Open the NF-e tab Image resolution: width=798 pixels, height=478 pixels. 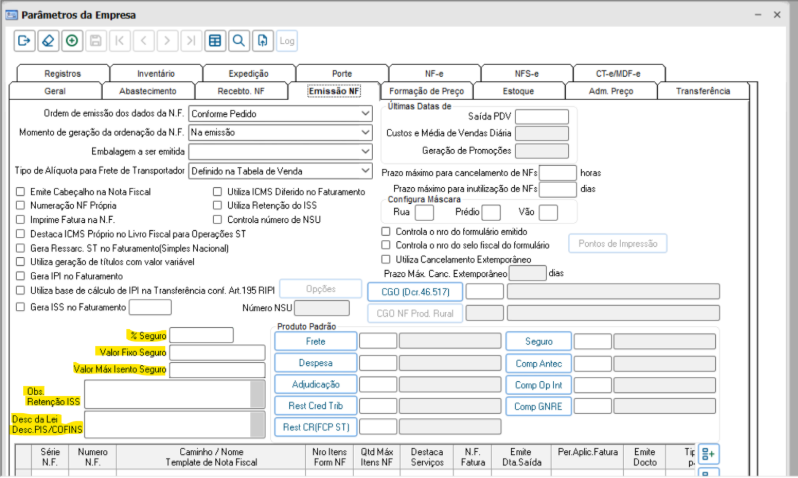tap(435, 73)
